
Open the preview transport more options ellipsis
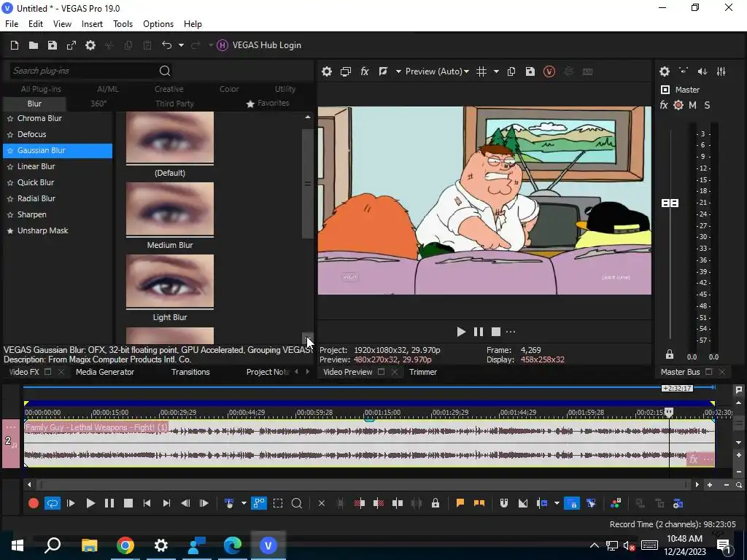point(511,332)
